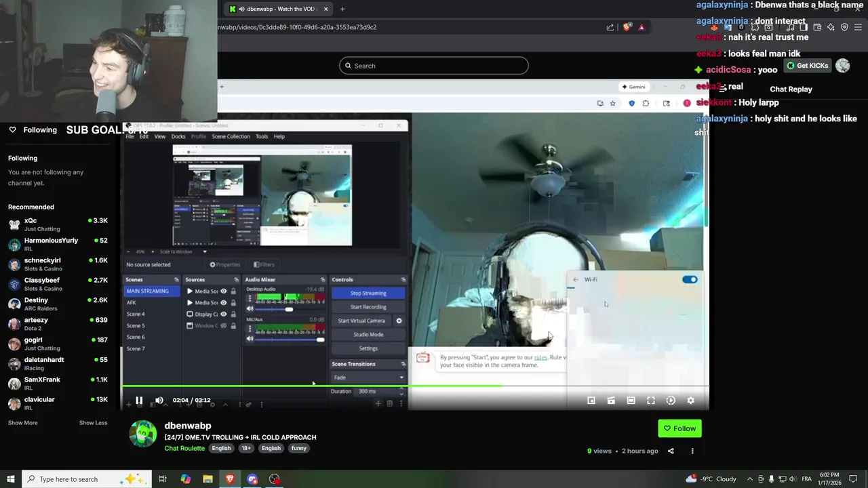
Task: Click the Desktop Audio volume slider
Action: point(290,309)
